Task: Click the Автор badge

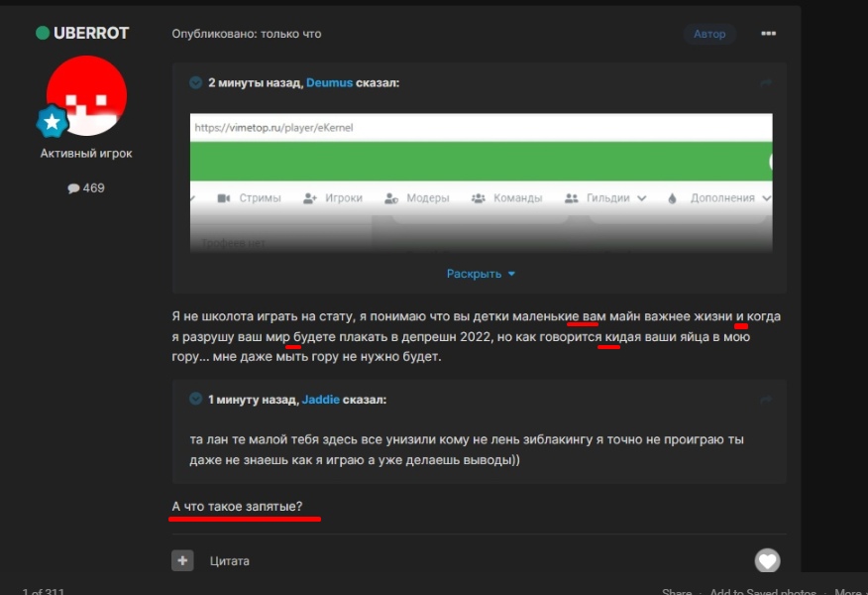Action: tap(709, 34)
